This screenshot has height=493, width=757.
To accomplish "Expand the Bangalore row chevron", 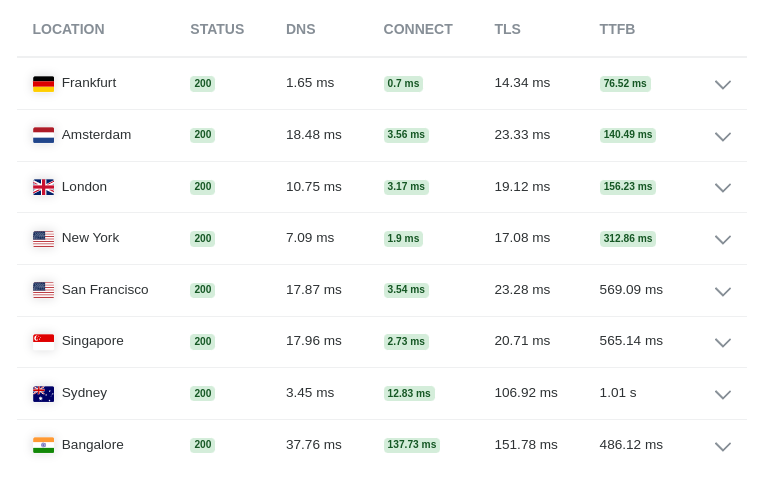I will [723, 447].
